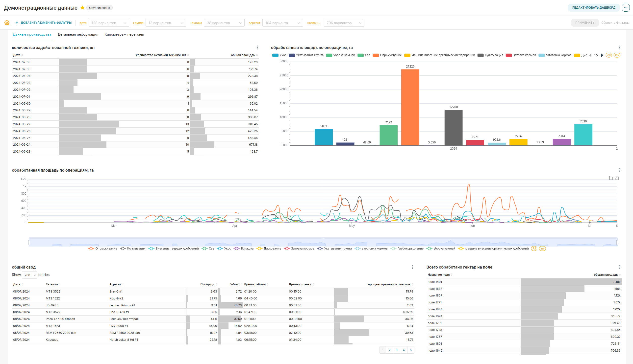
Task: Toggle Затовка кормов in bar chart legend
Action: [x=521, y=55]
